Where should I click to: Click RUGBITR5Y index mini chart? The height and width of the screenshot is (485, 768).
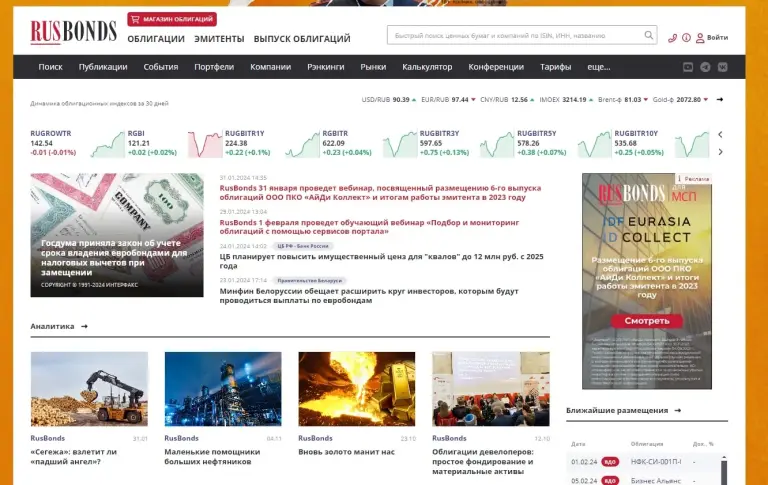coord(595,144)
